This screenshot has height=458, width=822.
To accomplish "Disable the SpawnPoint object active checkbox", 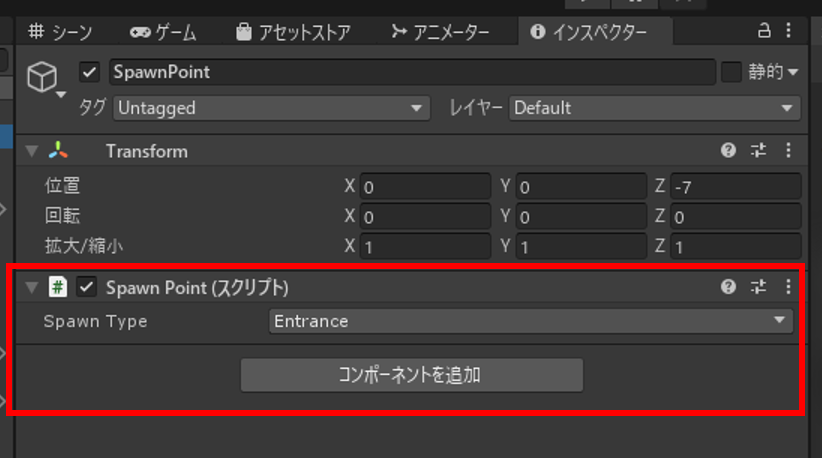I will [90, 73].
